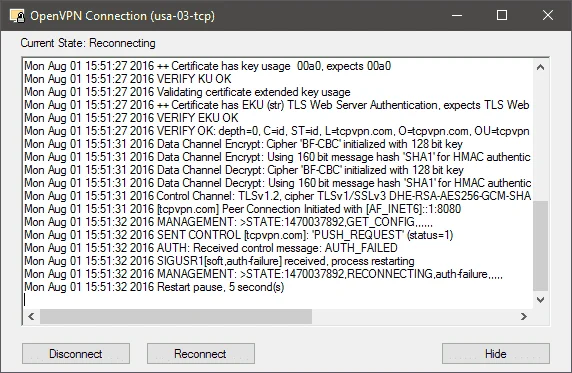Click the 'RECONNECTING,auth-failure' management line
Image resolution: width=572 pixels, height=373 pixels.
coord(263,274)
